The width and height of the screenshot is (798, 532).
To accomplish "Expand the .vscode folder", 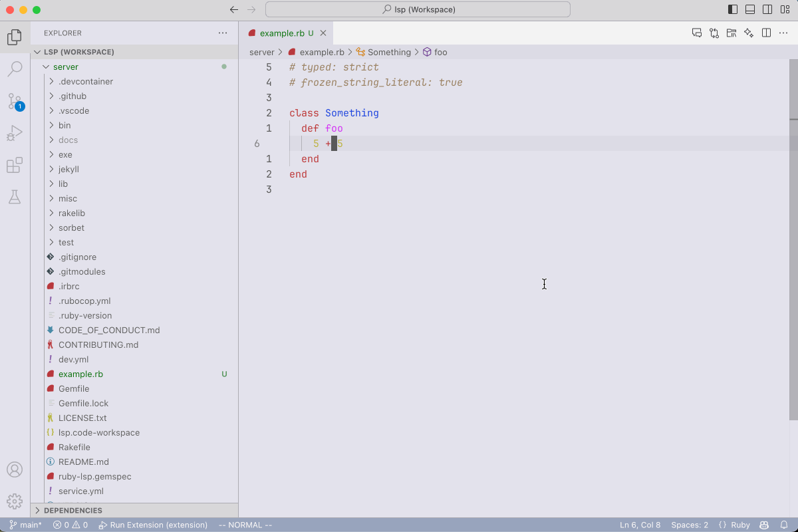I will [x=134, y=110].
